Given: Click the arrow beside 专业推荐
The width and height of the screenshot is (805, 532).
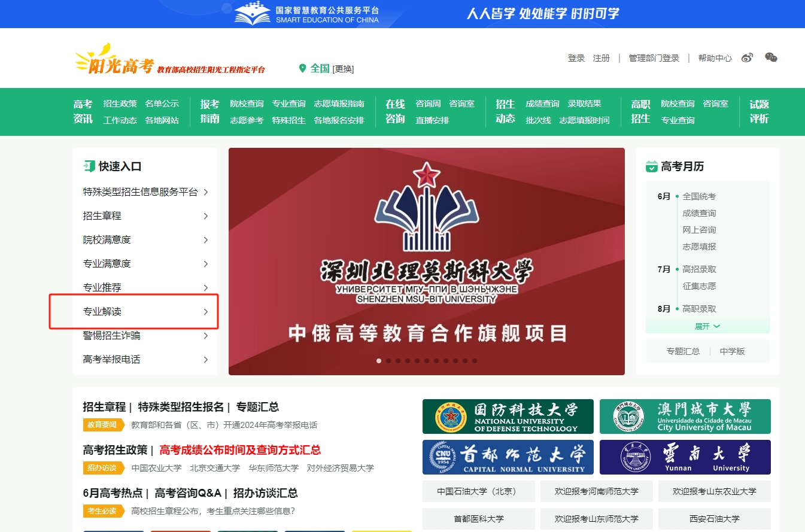Looking at the screenshot, I should click(x=206, y=288).
